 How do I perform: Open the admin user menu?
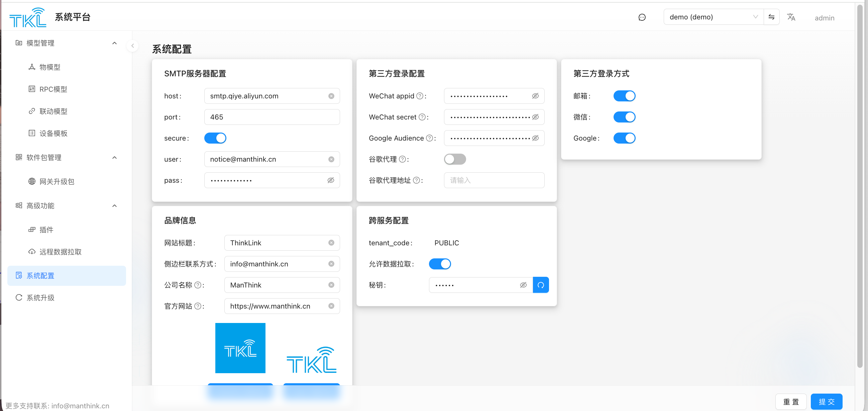tap(824, 17)
